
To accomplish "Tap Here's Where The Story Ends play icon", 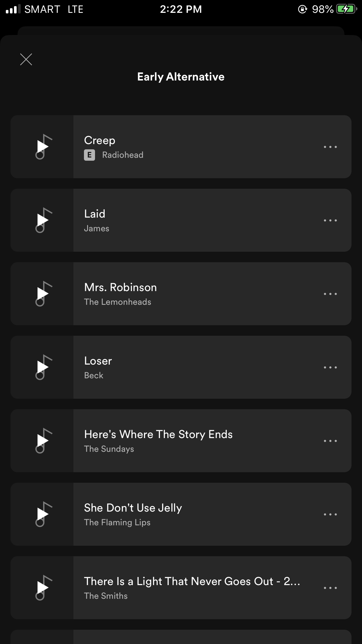I will coord(43,441).
